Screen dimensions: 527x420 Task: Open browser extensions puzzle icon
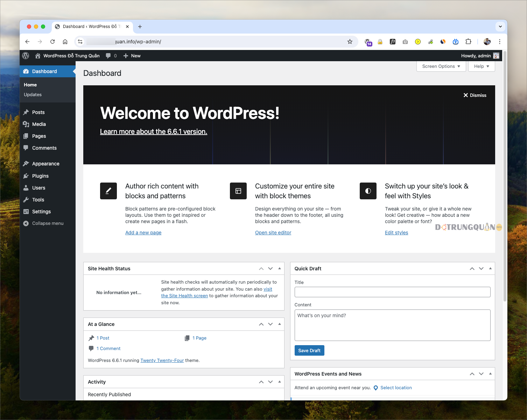[x=468, y=42]
